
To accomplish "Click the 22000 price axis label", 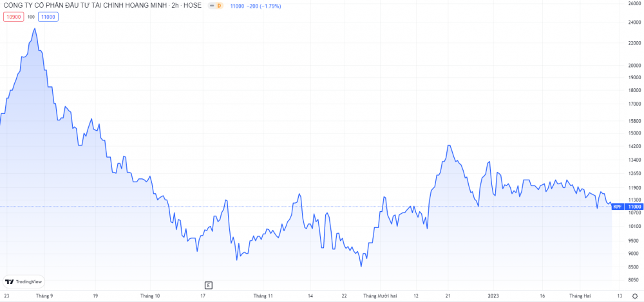I will click(x=634, y=44).
